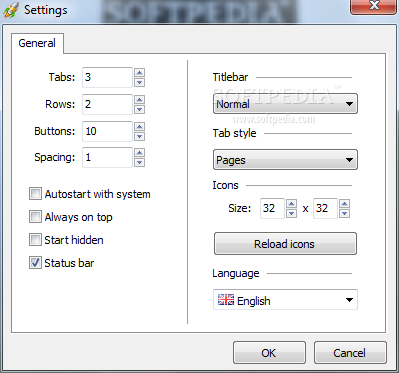Decrease icon width with down arrow

[x=291, y=213]
